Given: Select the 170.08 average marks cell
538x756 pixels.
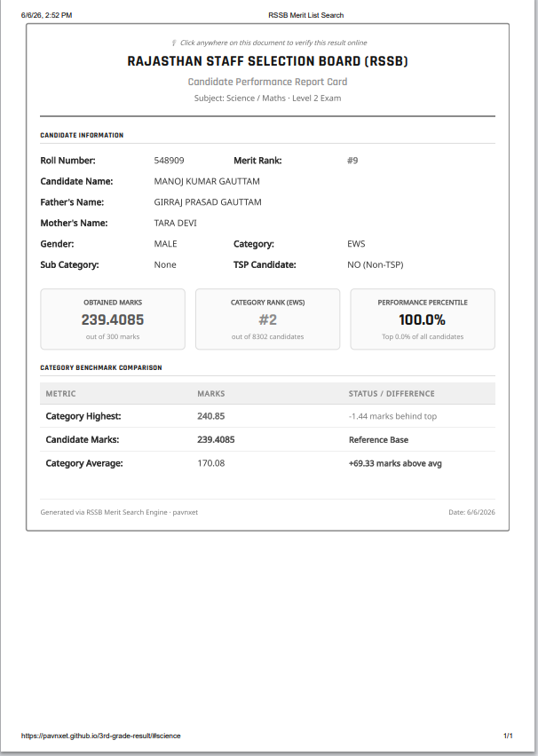Looking at the screenshot, I should tap(211, 463).
